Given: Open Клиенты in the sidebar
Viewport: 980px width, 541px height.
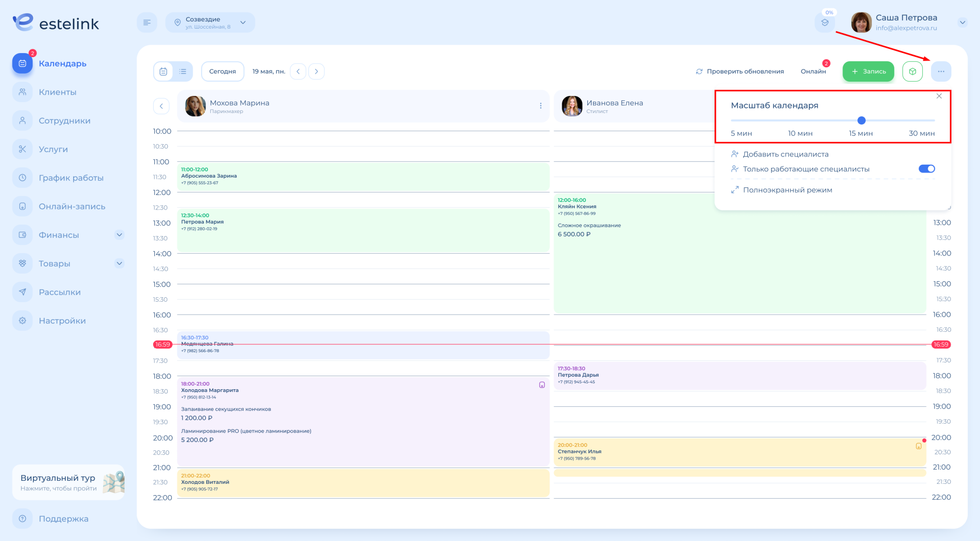Looking at the screenshot, I should [x=58, y=92].
